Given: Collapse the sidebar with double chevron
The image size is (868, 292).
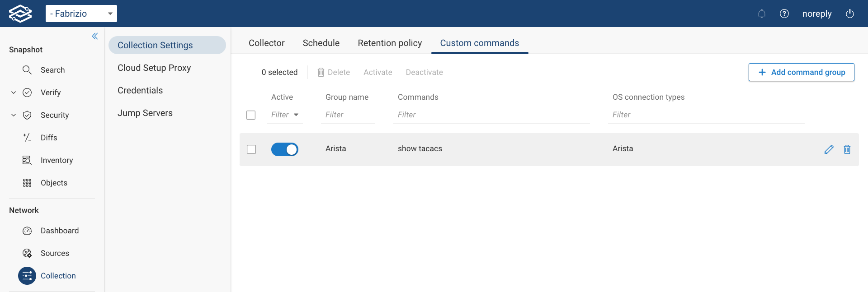Looking at the screenshot, I should [95, 36].
